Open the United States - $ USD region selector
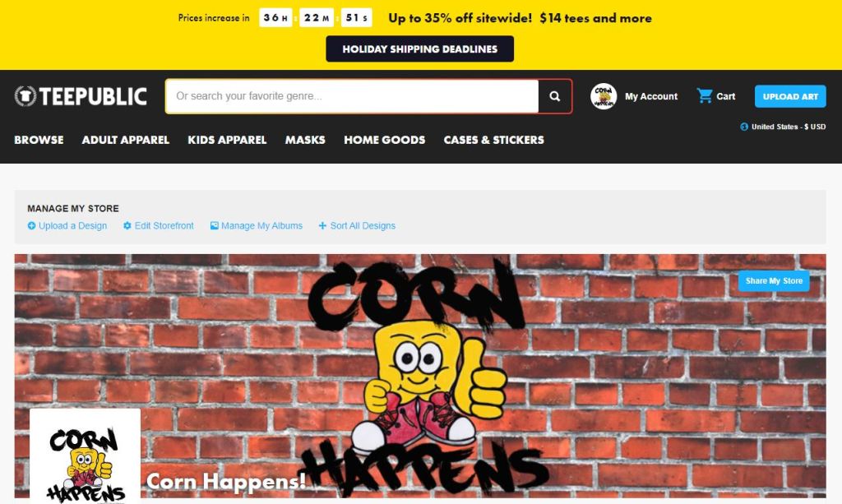The height and width of the screenshot is (504, 842). point(783,127)
